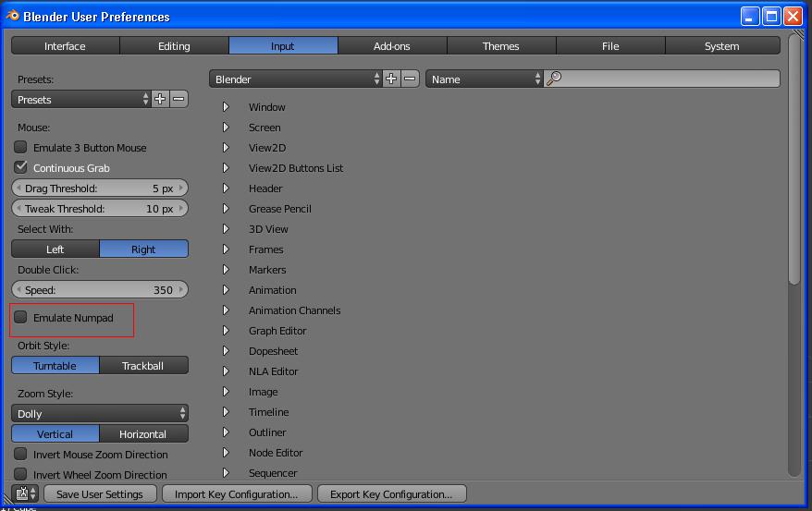Select with Left mouse button
Viewport: 812px width, 511px height.
(55, 249)
